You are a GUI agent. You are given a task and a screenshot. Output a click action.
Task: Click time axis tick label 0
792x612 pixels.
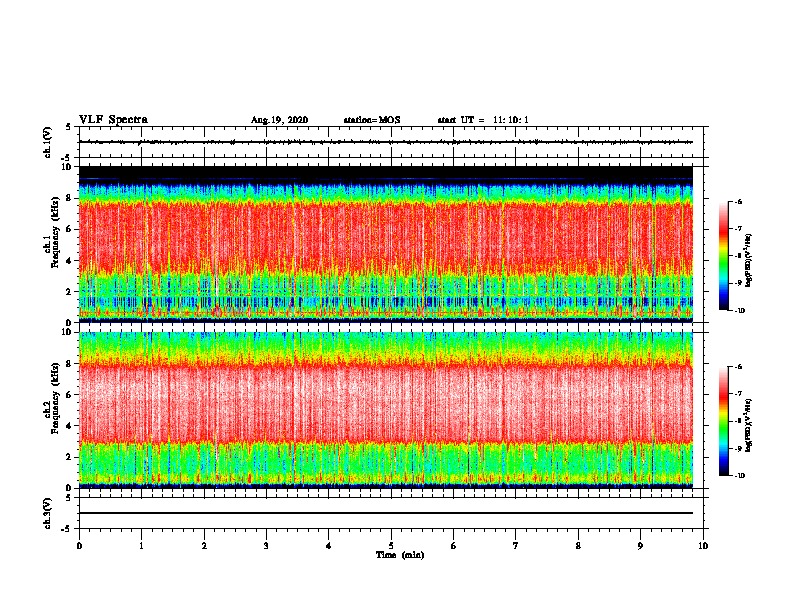coord(79,546)
